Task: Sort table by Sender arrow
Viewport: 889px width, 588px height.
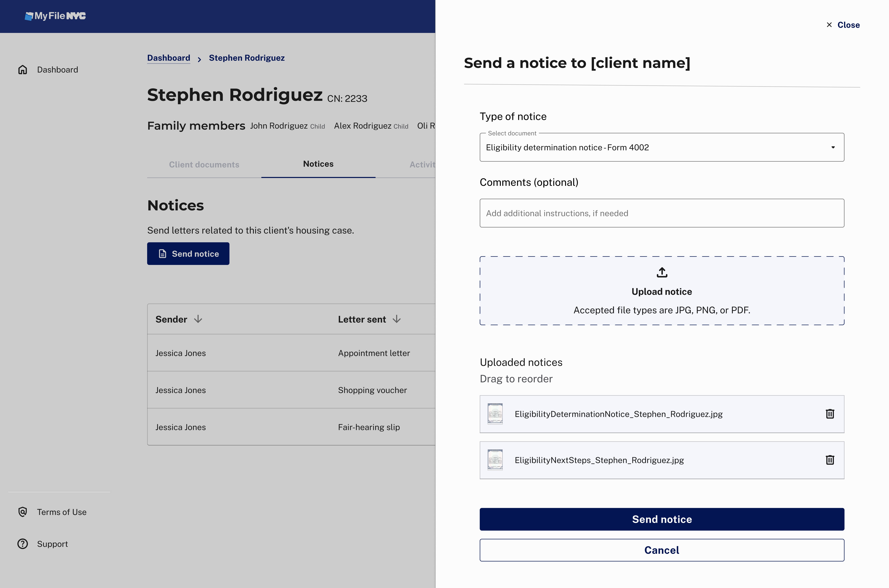Action: tap(198, 319)
